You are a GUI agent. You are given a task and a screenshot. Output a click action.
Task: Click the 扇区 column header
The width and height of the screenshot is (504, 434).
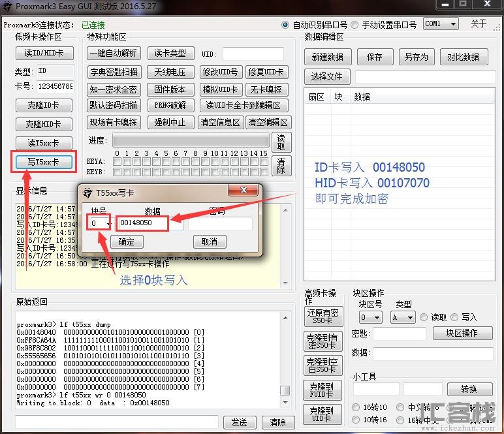point(316,97)
